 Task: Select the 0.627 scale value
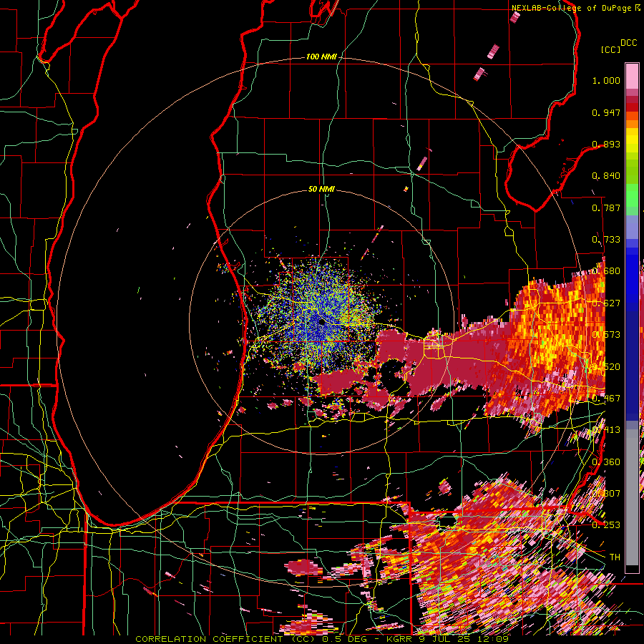tap(606, 303)
